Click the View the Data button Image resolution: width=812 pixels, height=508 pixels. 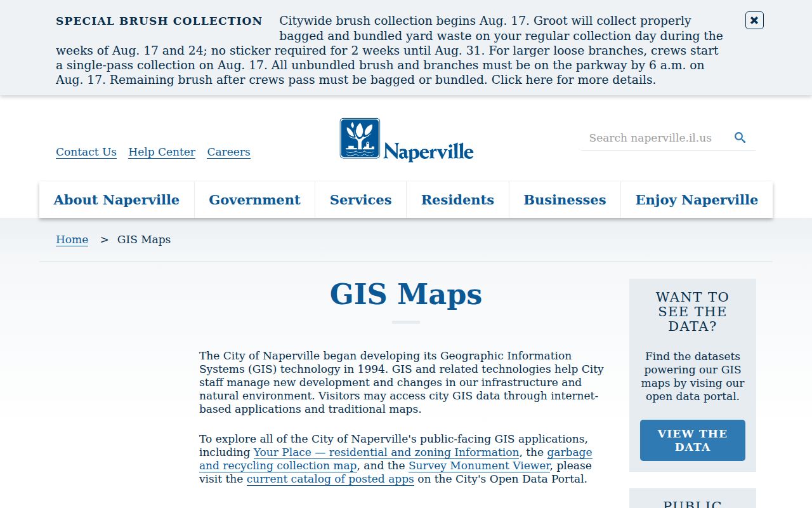(693, 440)
